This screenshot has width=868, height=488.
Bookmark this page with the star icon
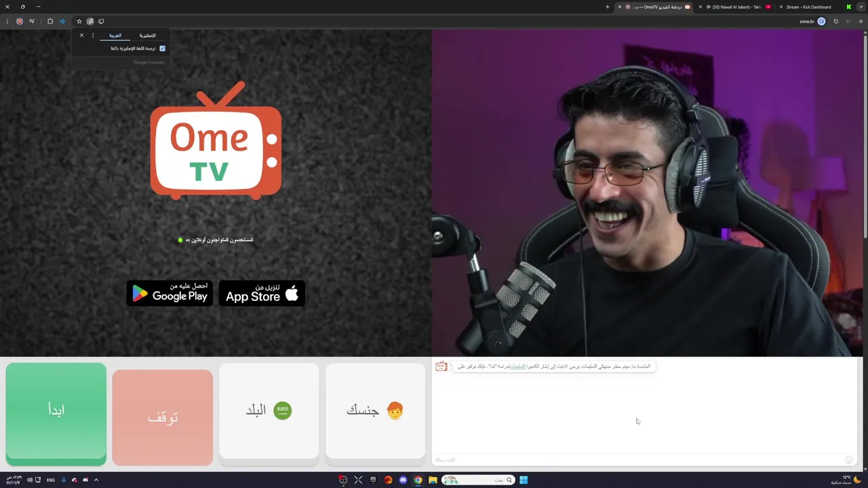pyautogui.click(x=79, y=21)
